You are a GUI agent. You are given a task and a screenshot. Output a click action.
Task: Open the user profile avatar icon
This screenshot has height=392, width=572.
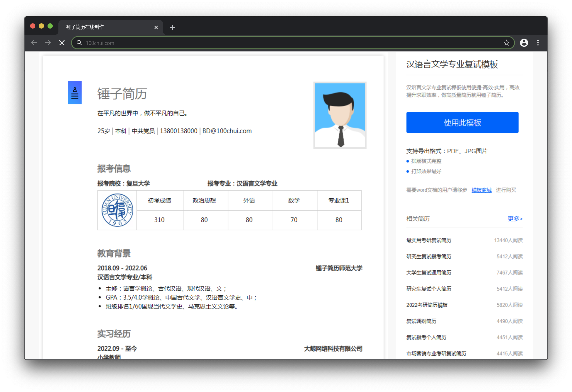point(524,43)
